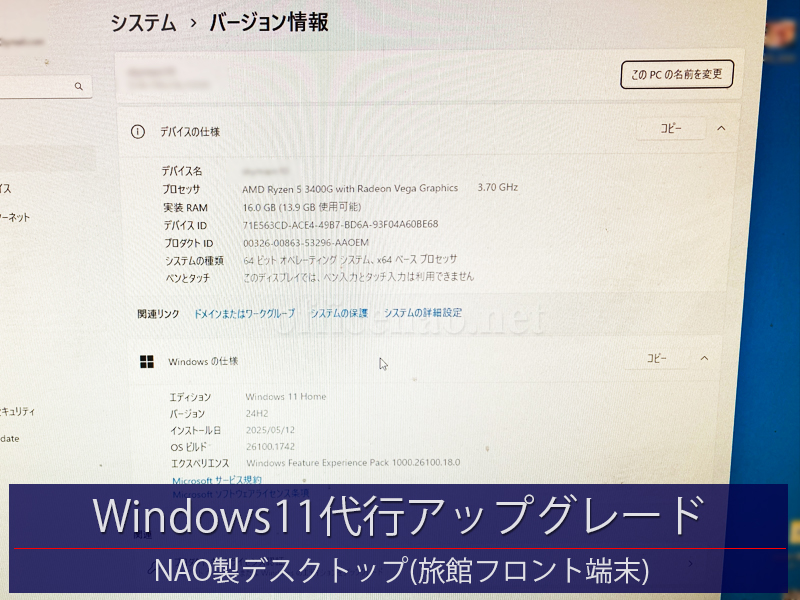Click the 実装 RAM label

click(x=186, y=208)
